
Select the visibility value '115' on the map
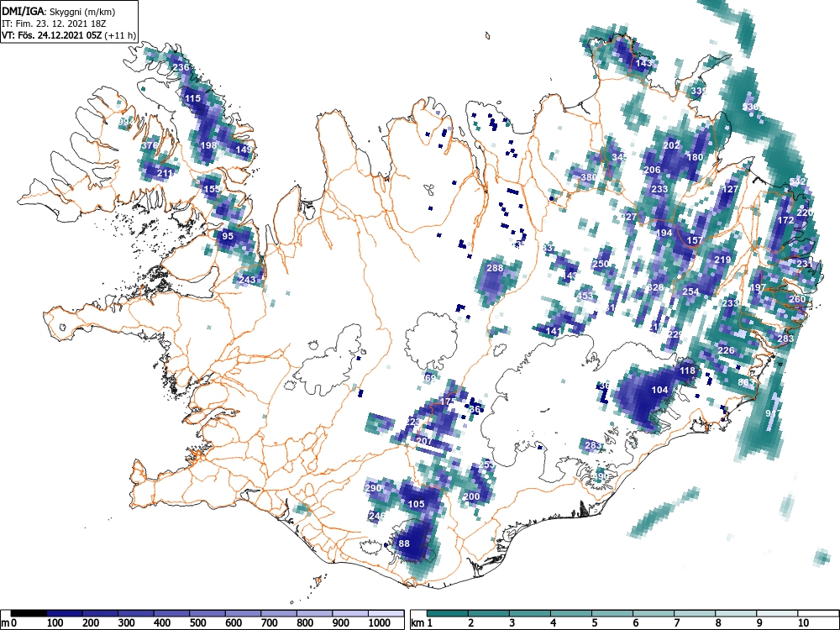tap(192, 98)
